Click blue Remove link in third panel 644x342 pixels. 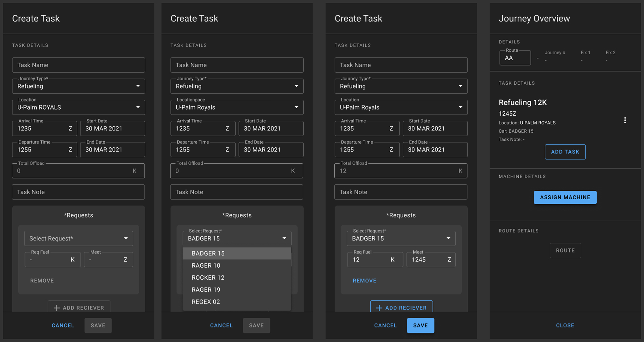pos(365,281)
